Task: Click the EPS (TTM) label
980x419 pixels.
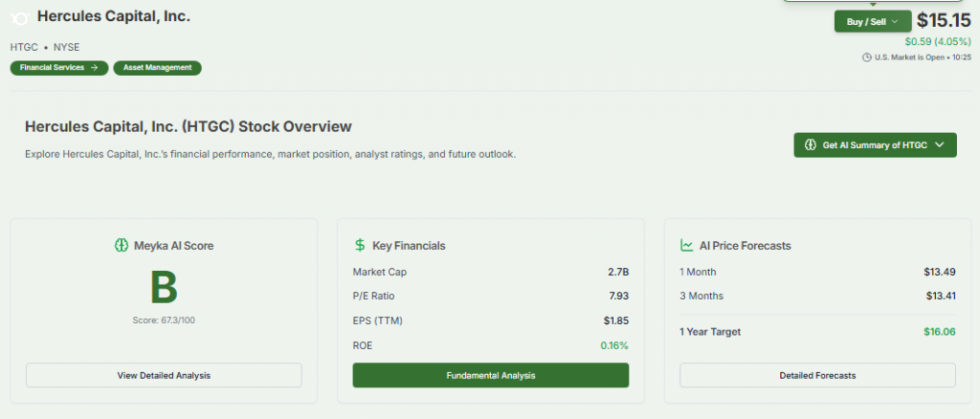Action: 377,321
